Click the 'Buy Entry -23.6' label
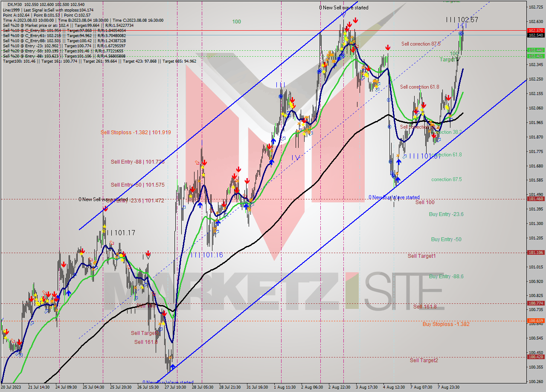This screenshot has width=546, height=392. [x=446, y=214]
